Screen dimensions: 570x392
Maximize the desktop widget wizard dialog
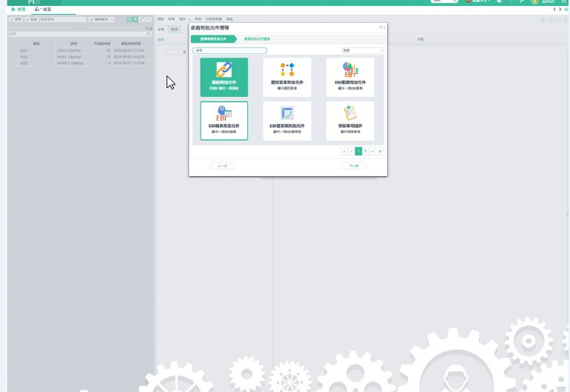(380, 27)
